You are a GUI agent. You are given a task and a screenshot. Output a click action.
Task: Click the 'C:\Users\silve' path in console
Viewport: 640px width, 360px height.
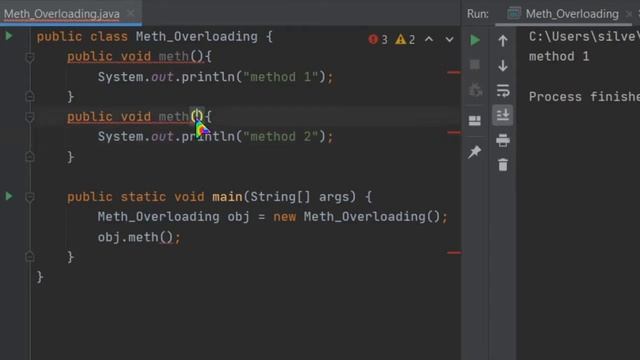[x=584, y=37]
